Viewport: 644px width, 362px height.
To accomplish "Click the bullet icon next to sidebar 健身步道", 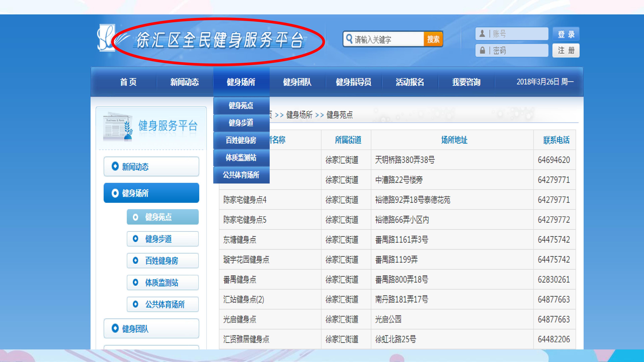I will (136, 239).
